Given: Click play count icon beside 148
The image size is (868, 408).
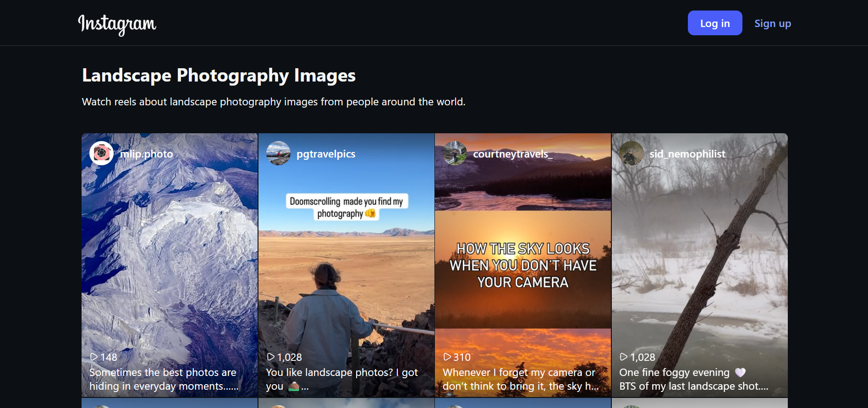Looking at the screenshot, I should (x=94, y=357).
